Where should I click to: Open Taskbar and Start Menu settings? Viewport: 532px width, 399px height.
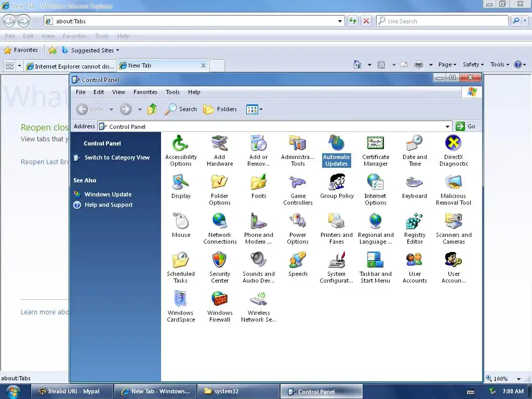pos(376,268)
